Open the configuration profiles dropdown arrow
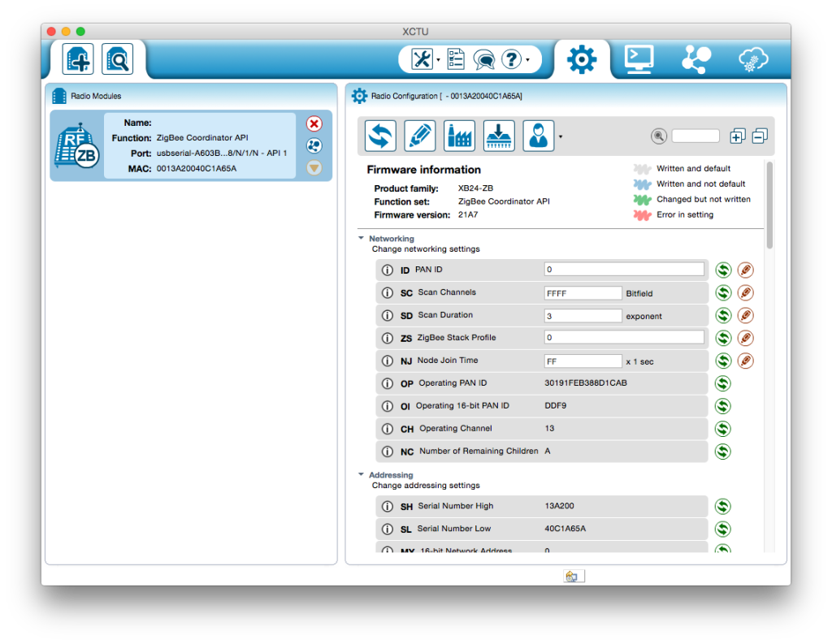832x644 pixels. [560, 136]
